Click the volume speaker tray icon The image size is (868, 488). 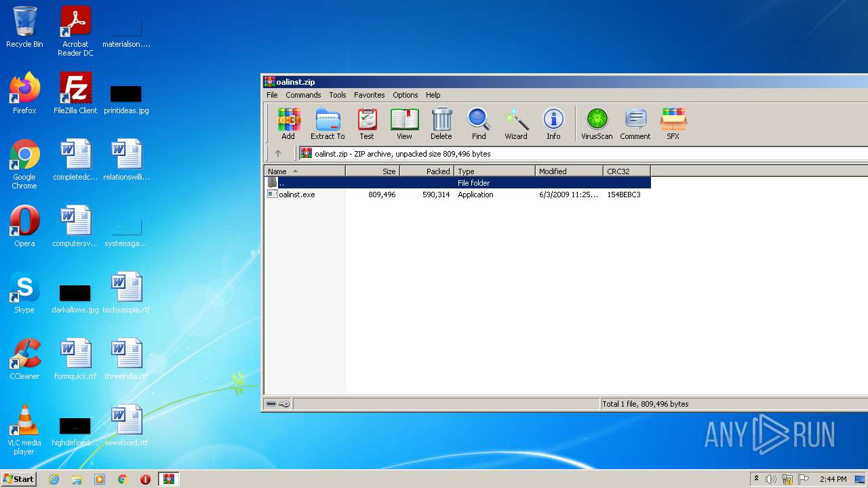(771, 479)
